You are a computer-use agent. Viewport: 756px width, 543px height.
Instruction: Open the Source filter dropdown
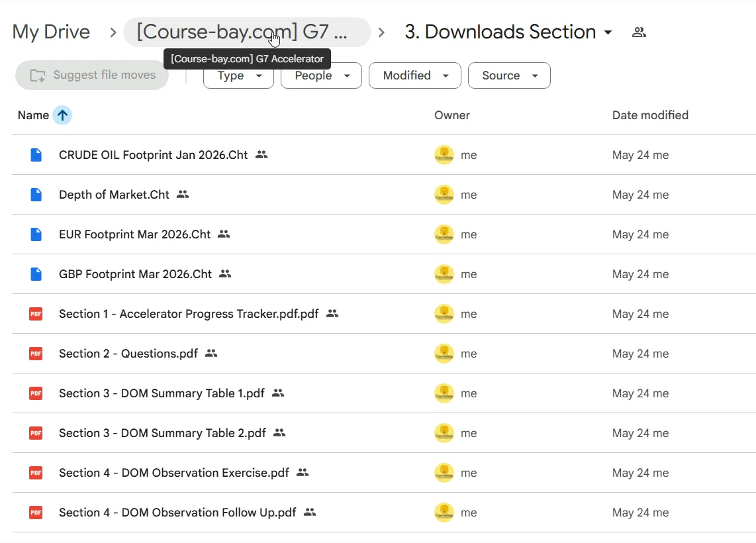coord(509,75)
